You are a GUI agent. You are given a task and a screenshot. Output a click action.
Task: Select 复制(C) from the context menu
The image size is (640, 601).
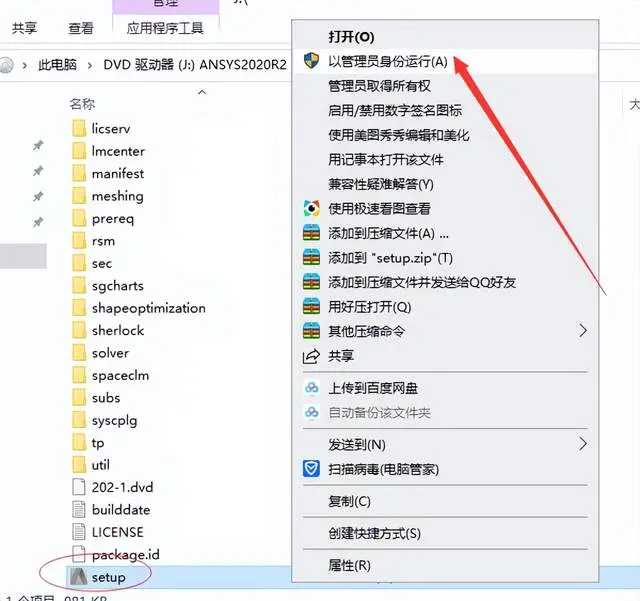click(x=349, y=501)
